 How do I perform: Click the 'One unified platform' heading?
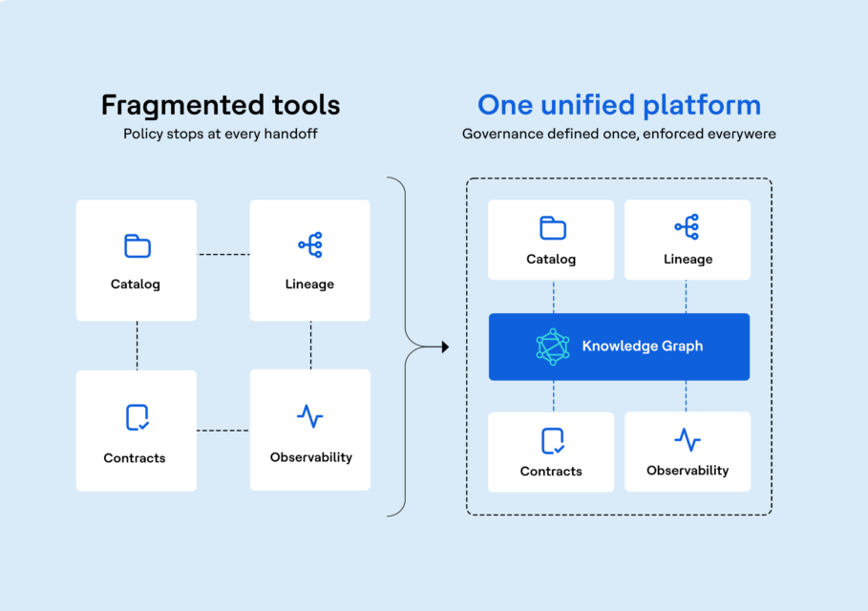pyautogui.click(x=619, y=105)
